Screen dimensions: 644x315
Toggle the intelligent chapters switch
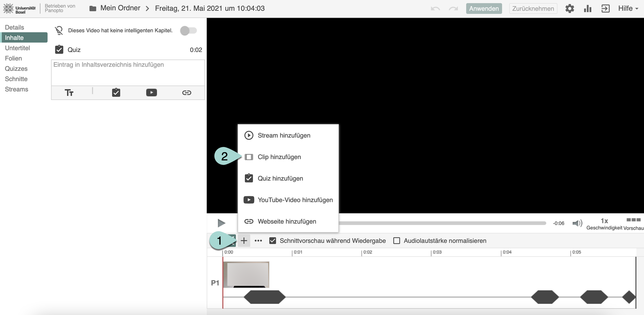188,31
